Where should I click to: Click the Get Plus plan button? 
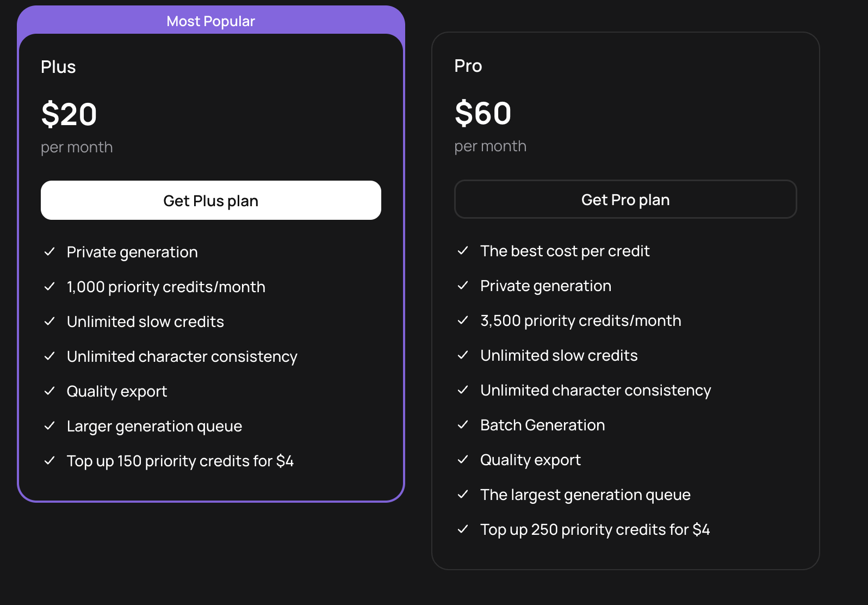click(x=210, y=200)
